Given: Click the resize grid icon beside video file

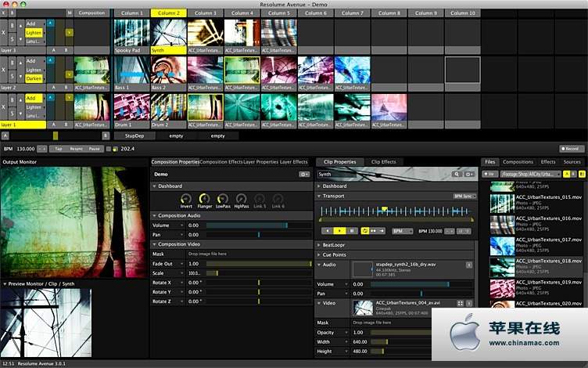Looking at the screenshot, I should click(460, 304).
